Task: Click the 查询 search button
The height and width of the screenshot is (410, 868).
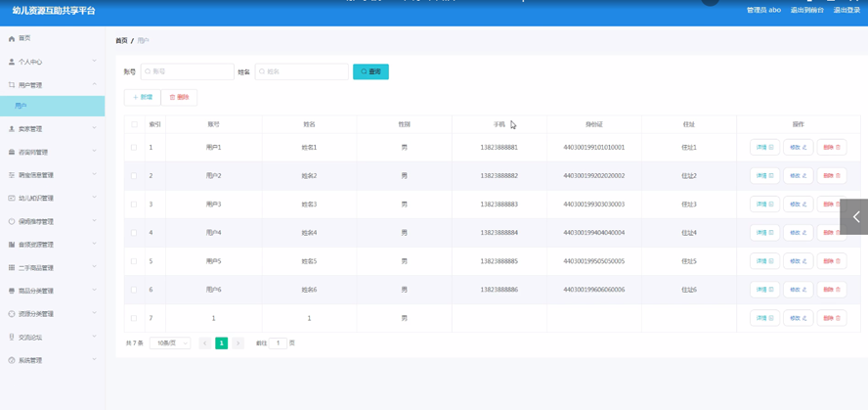Action: pyautogui.click(x=370, y=71)
